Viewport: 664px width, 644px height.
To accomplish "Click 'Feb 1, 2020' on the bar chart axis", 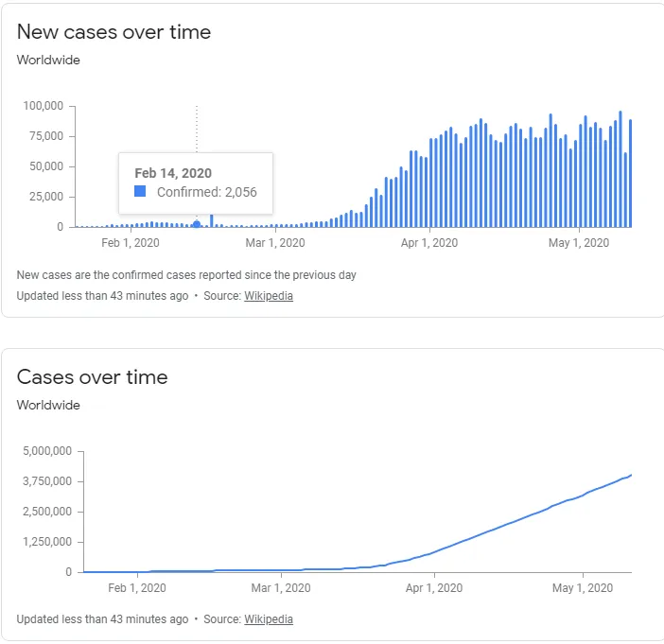I will click(x=131, y=243).
